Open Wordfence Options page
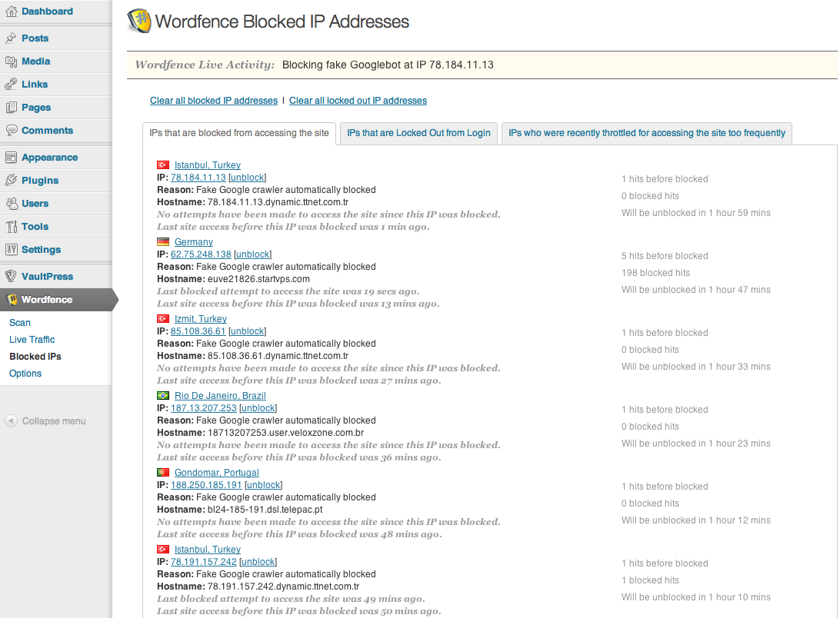The width and height of the screenshot is (840, 618). (25, 374)
